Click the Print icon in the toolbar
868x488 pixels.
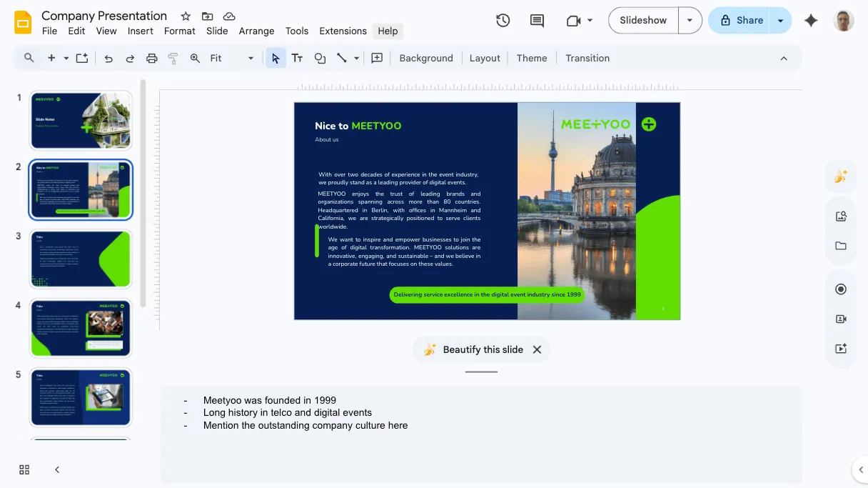pyautogui.click(x=151, y=58)
